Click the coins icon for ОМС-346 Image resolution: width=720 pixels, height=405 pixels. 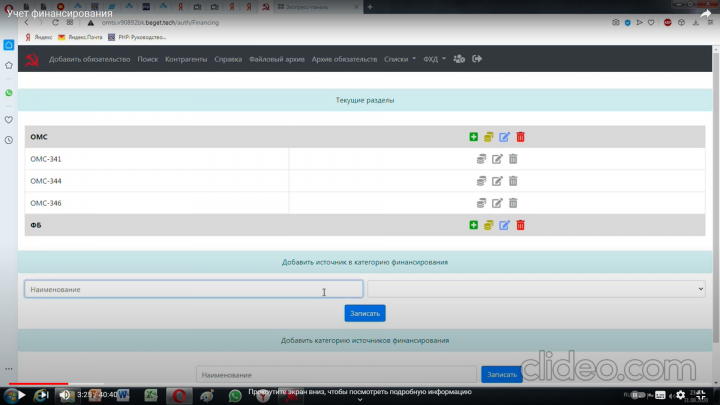(x=481, y=203)
